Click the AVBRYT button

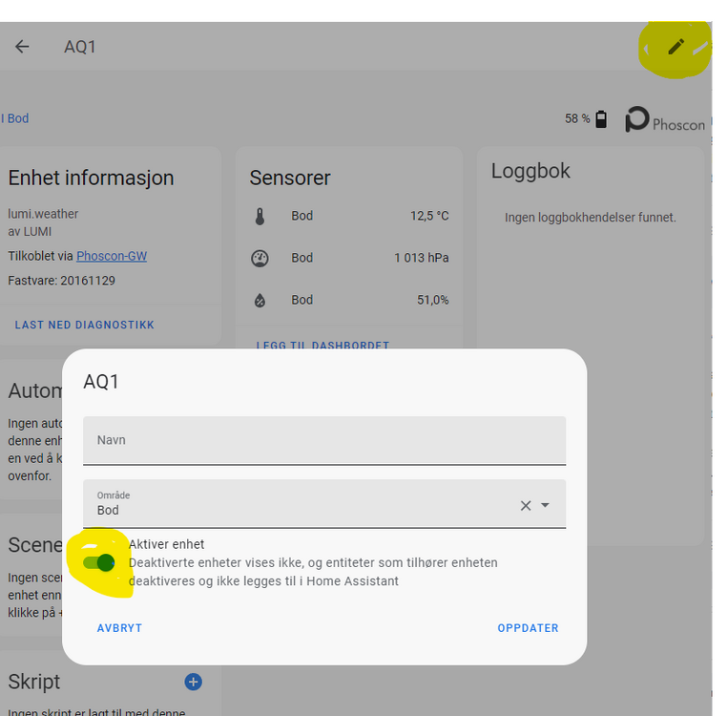[120, 628]
